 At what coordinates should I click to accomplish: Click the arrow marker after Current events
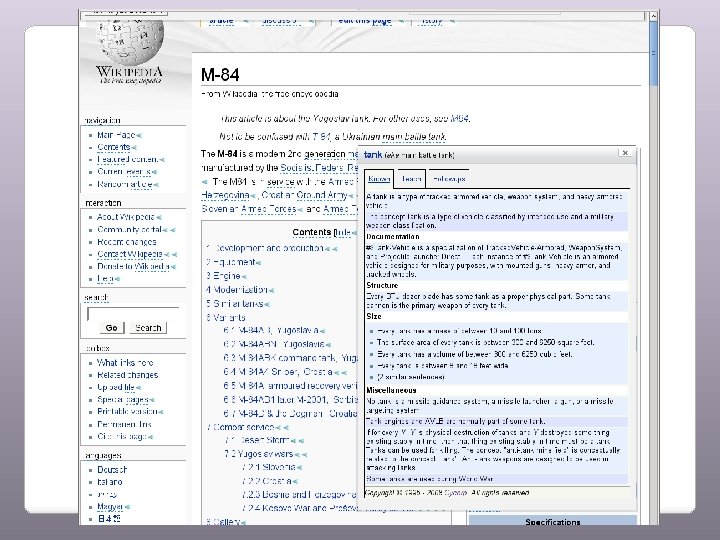[x=154, y=172]
